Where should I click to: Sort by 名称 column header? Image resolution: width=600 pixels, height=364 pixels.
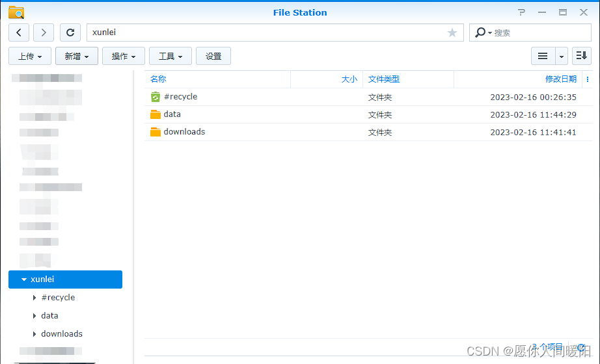click(x=158, y=79)
